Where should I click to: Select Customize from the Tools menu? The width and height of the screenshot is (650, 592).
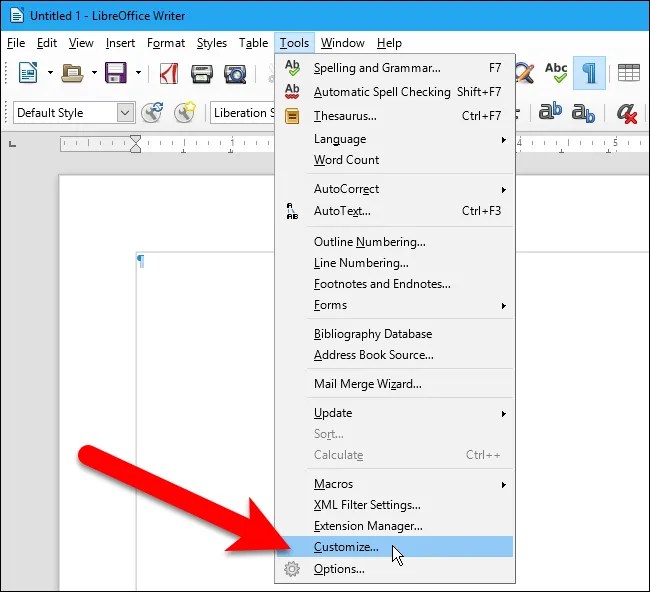pos(395,547)
